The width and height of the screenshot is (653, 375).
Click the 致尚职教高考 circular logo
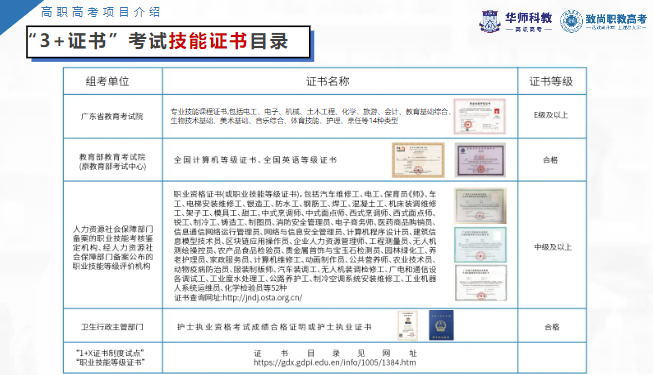coord(571,21)
